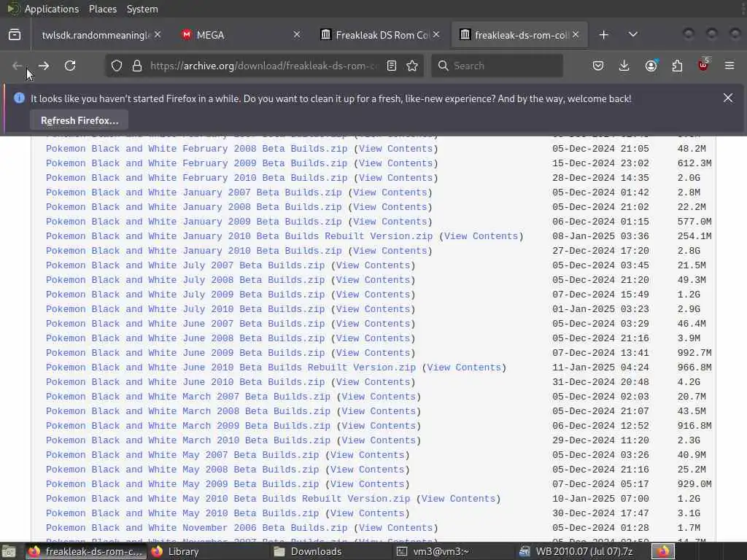The height and width of the screenshot is (560, 747).
Task: Open the uBlock Origin extension icon
Action: pyautogui.click(x=703, y=65)
